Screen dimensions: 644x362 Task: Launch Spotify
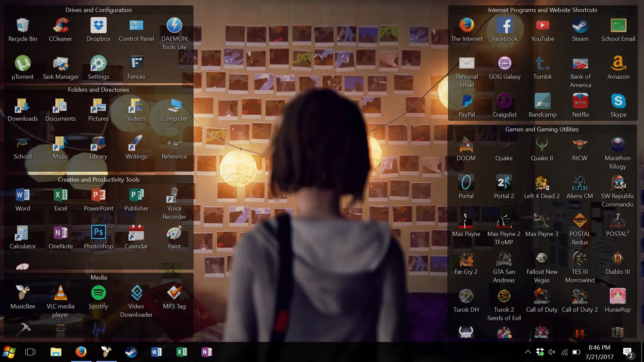tap(98, 298)
